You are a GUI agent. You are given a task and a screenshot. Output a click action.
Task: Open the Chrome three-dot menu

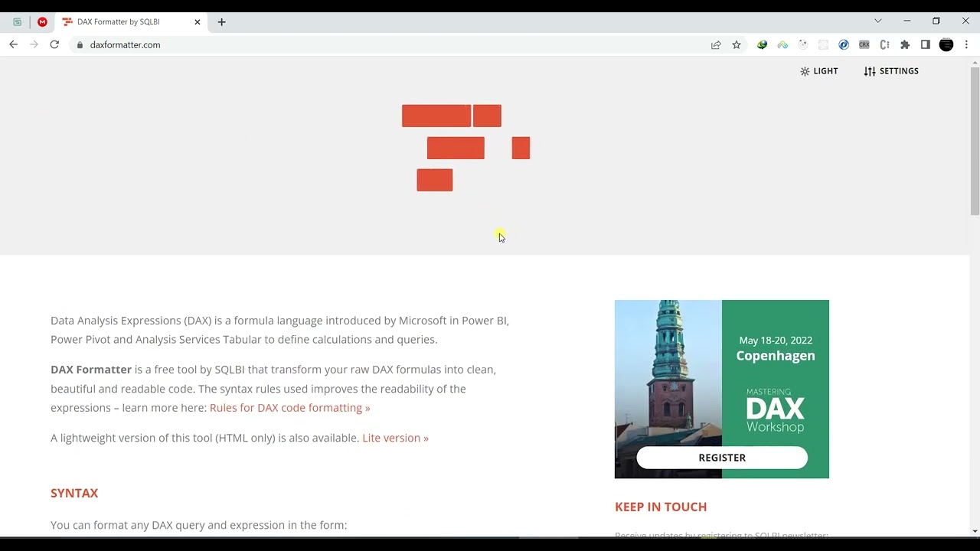(x=966, y=44)
